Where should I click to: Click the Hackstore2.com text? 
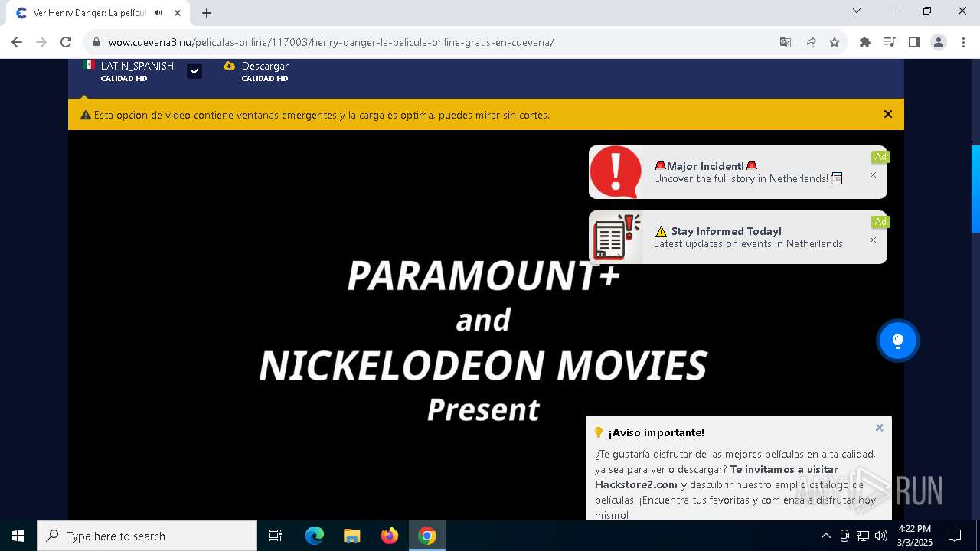pos(636,484)
